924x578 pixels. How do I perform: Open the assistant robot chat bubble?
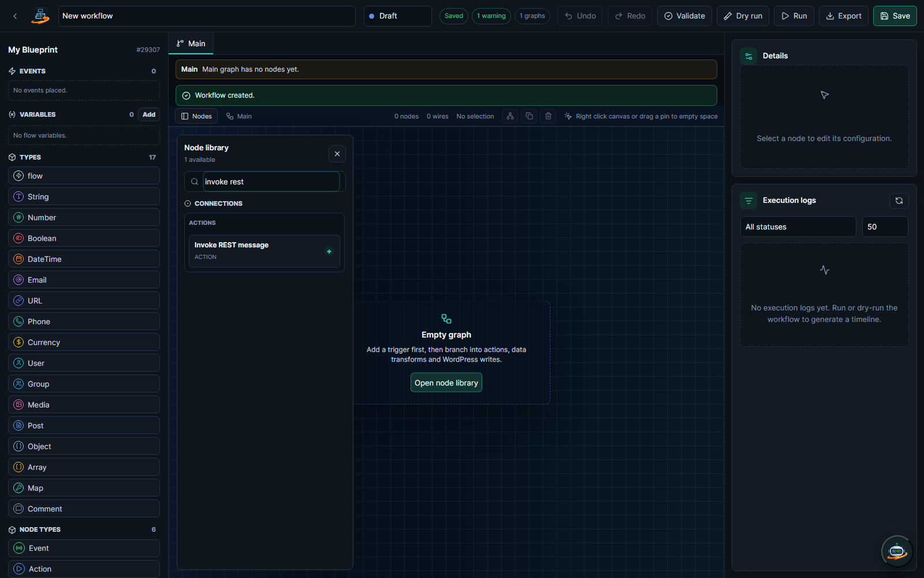point(897,551)
